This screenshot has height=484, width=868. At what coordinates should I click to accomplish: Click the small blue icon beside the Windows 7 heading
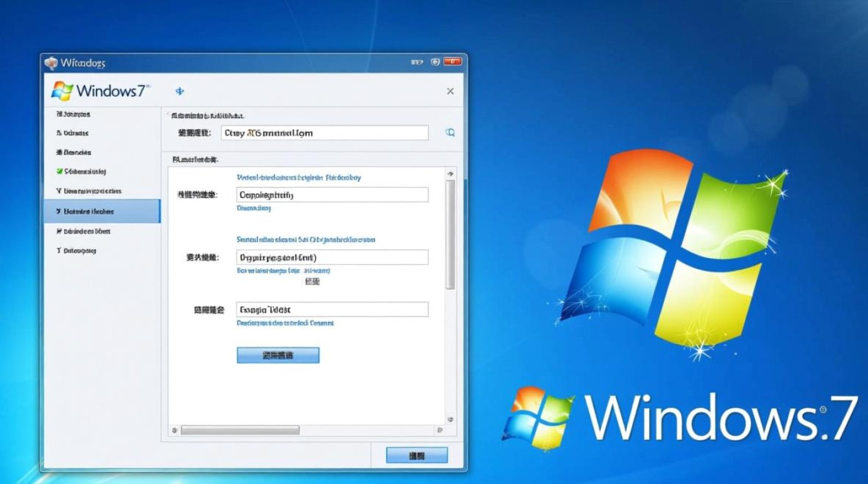(179, 91)
